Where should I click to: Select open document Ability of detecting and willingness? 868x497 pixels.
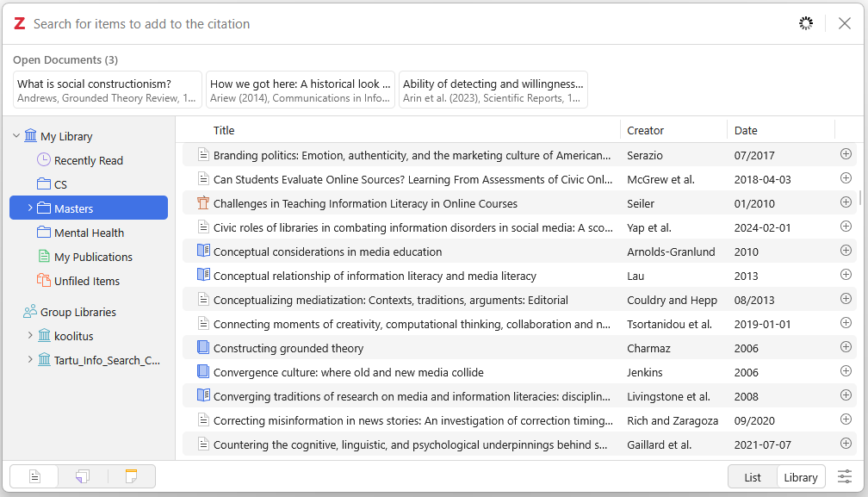coord(493,90)
